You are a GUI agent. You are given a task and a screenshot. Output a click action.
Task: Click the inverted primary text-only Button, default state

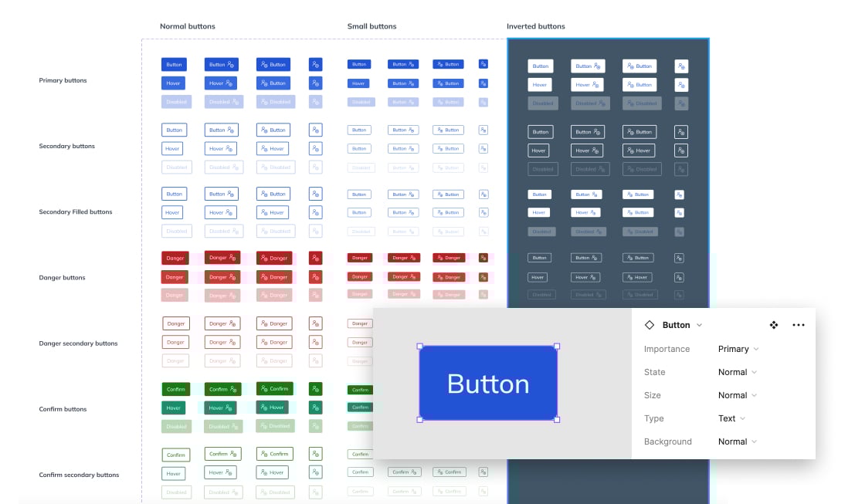click(x=541, y=66)
